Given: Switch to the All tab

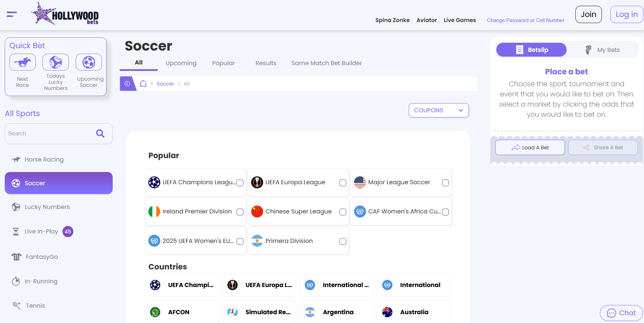Looking at the screenshot, I should click(x=139, y=63).
